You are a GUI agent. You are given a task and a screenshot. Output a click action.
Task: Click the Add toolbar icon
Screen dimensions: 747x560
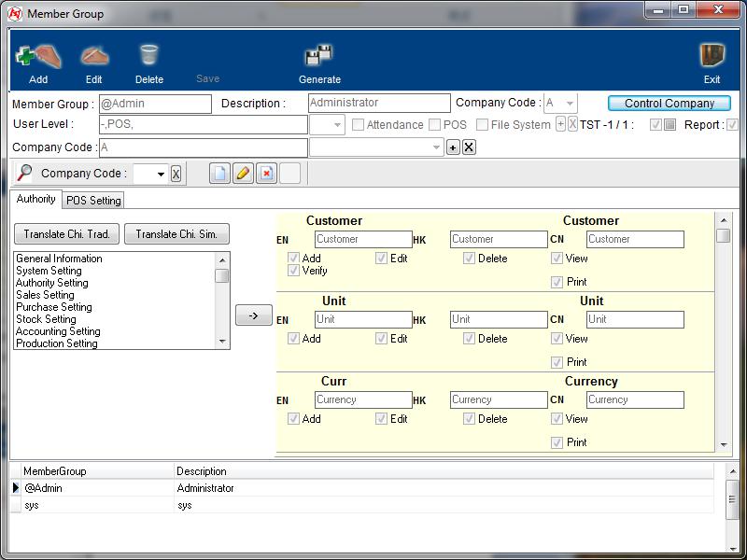click(38, 57)
